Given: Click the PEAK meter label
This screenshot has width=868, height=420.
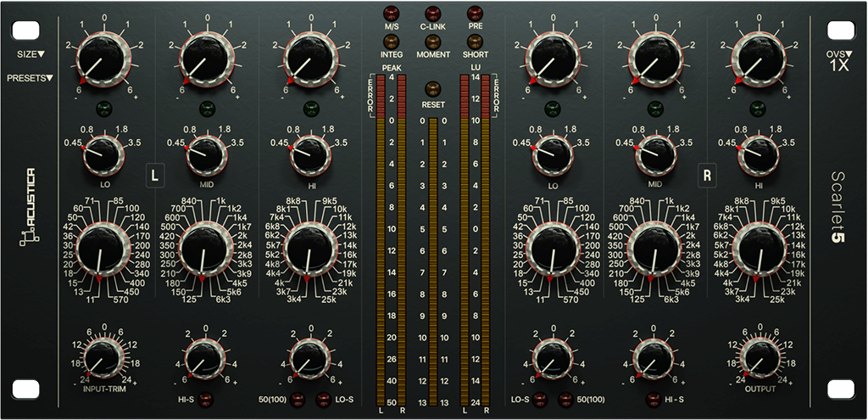Looking at the screenshot, I should coord(392,69).
